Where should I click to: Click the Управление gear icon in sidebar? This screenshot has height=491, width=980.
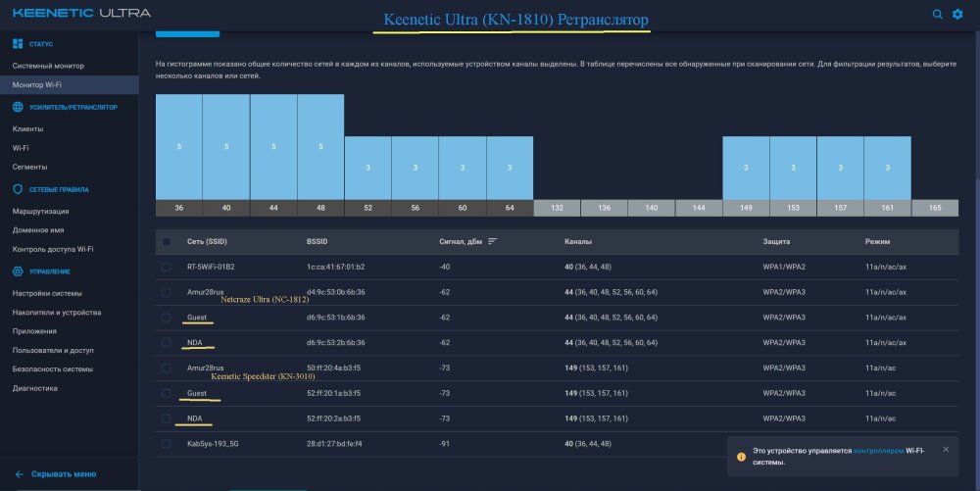(18, 271)
